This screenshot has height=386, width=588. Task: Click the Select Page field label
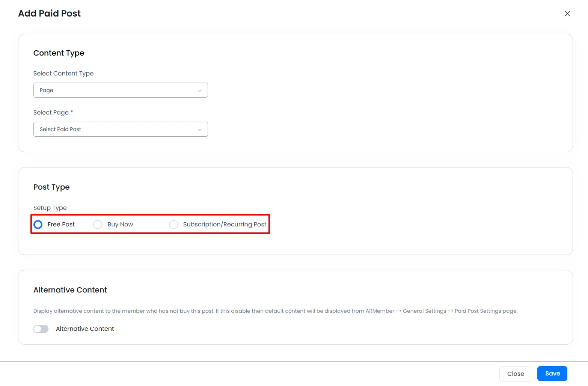coord(53,112)
